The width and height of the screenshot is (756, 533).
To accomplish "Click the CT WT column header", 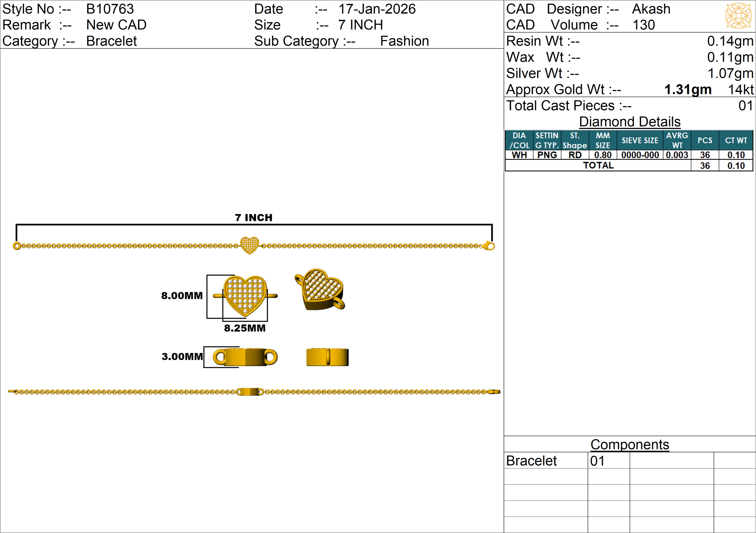I will (x=736, y=141).
